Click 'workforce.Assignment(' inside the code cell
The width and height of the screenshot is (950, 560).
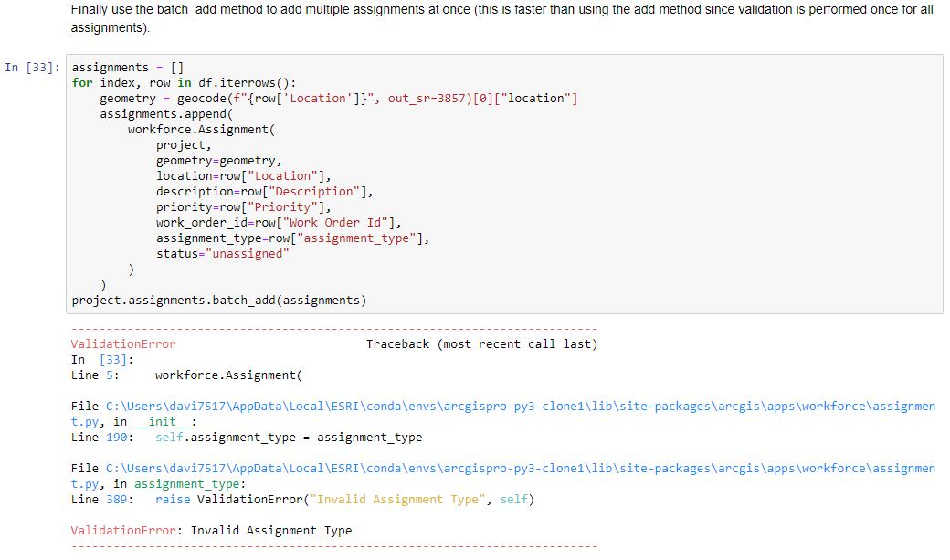(x=201, y=130)
